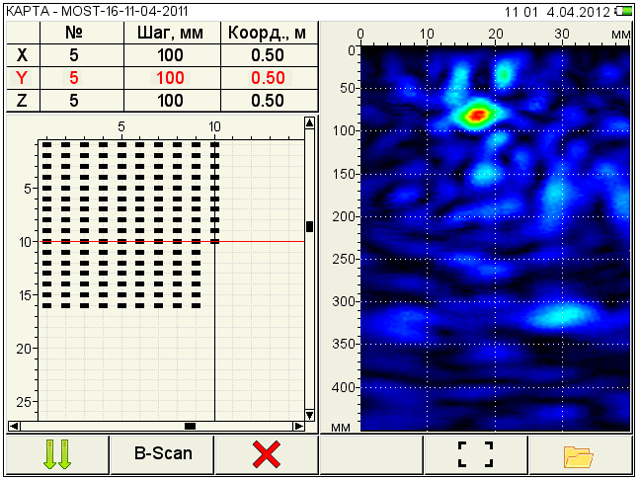
Task: Click the map's horizontal scrollbar right arrow
Action: click(x=297, y=426)
